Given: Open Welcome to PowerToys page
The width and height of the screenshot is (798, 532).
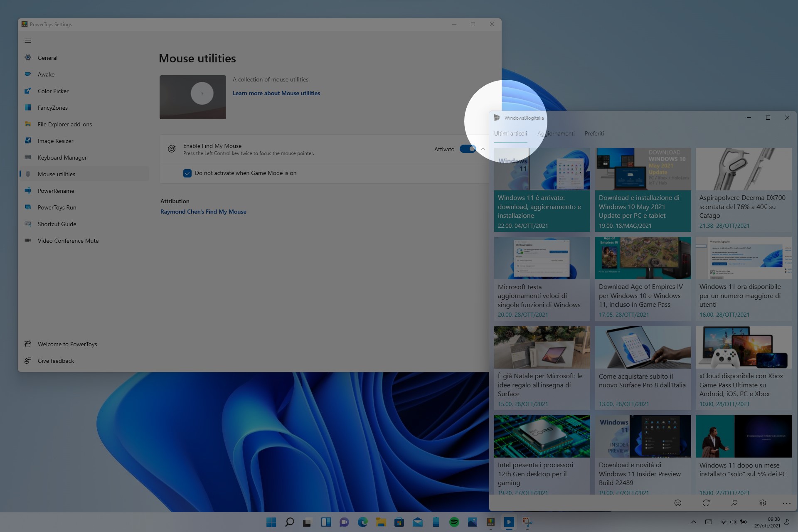Looking at the screenshot, I should (x=84, y=344).
